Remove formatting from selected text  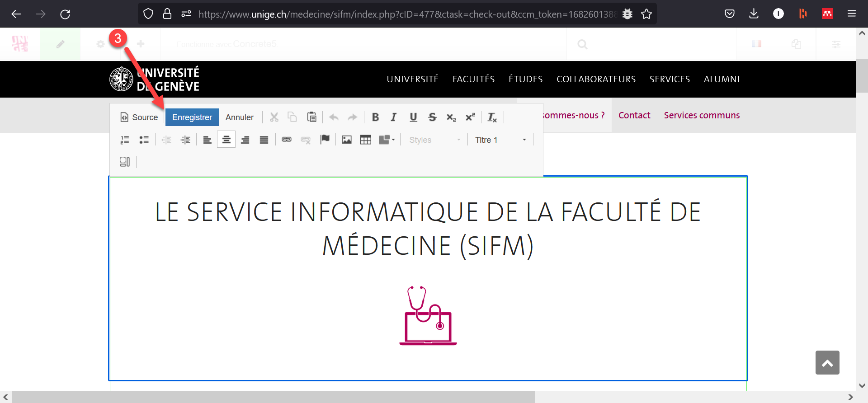[492, 117]
